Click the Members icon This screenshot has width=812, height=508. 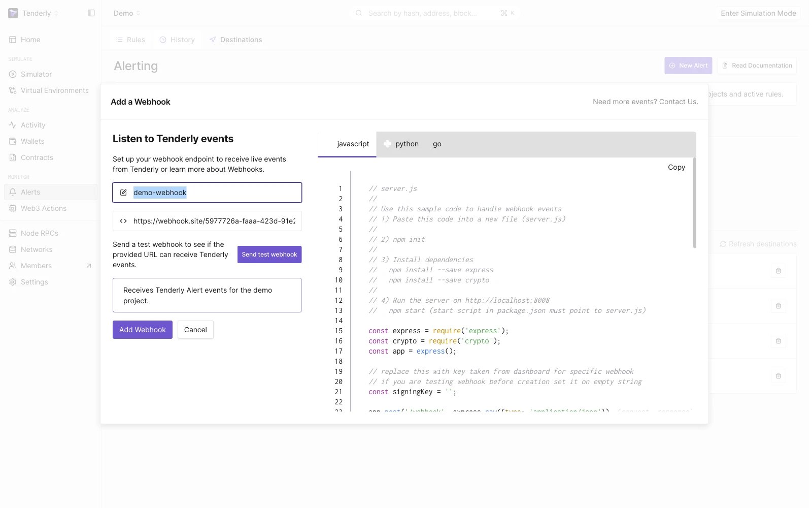(x=13, y=266)
